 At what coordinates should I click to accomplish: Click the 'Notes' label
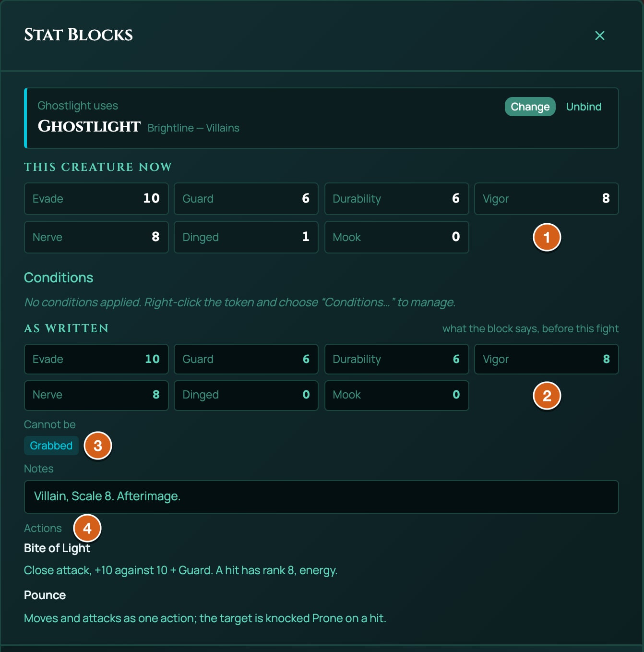coord(39,469)
